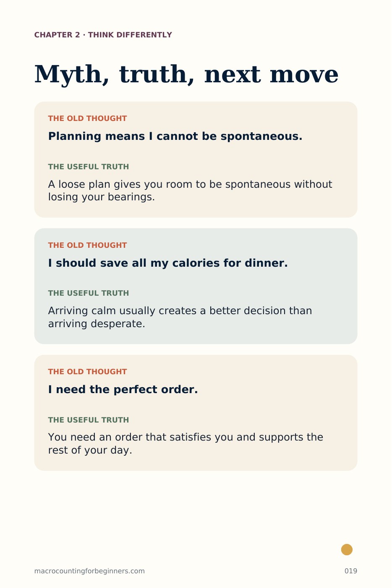This screenshot has width=392, height=588.
Task: Click first card's 'The Old Thought' label
Action: [87, 118]
